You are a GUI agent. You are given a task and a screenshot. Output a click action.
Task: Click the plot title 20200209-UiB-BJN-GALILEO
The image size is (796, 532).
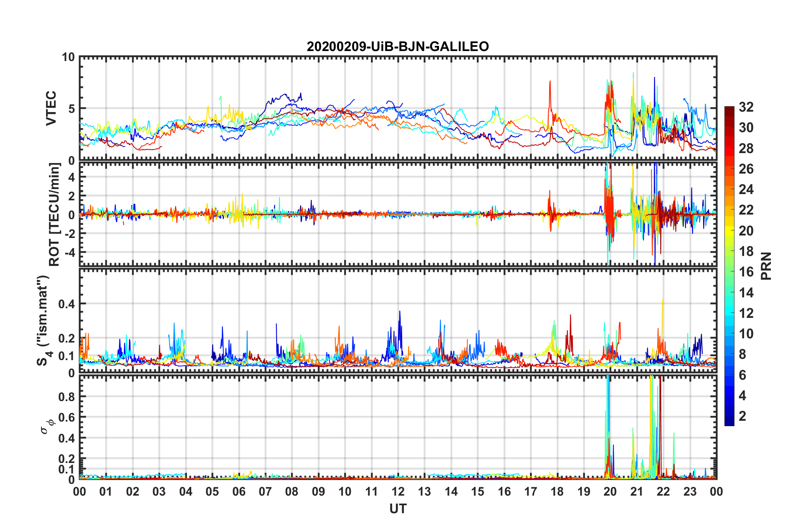coord(398,46)
